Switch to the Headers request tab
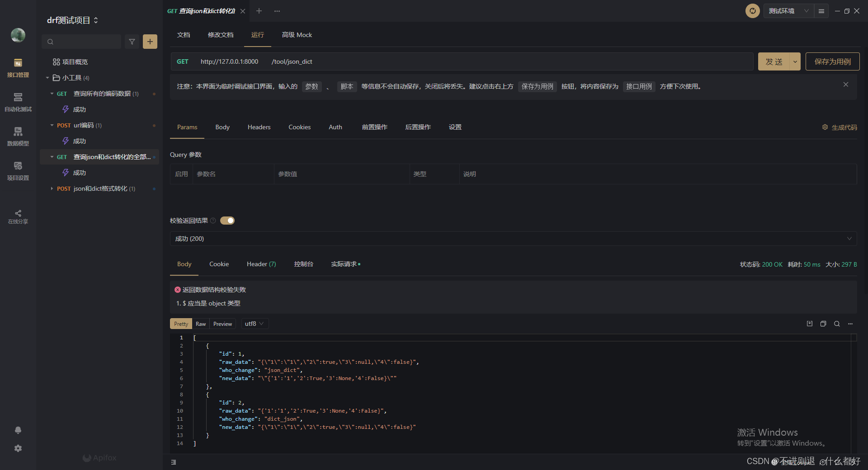This screenshot has height=470, width=868. click(x=259, y=127)
